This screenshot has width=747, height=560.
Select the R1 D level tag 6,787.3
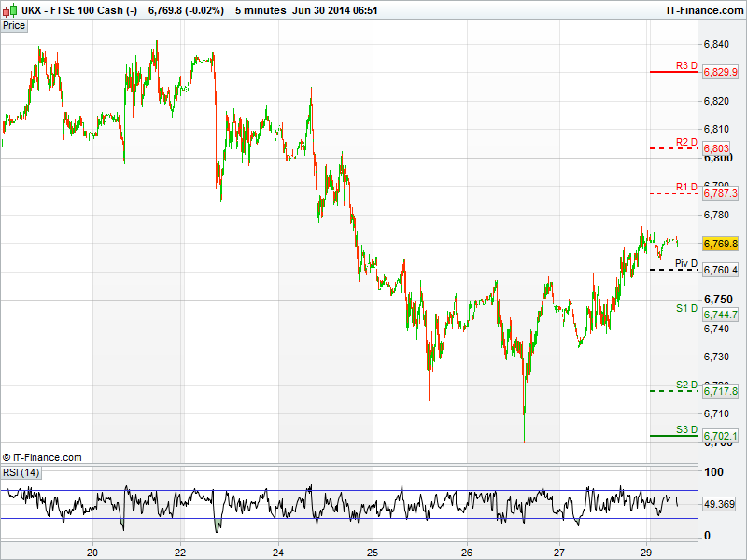tap(720, 193)
